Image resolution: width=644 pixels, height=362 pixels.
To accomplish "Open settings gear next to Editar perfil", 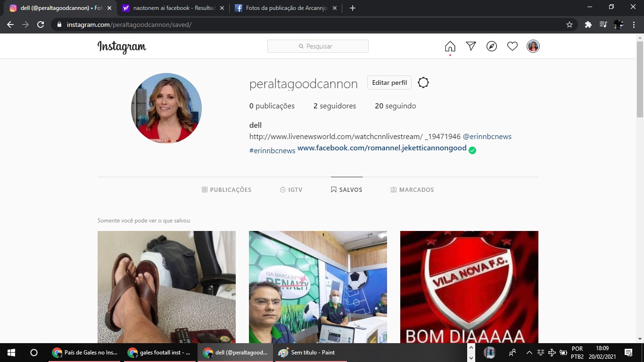I will (x=423, y=82).
